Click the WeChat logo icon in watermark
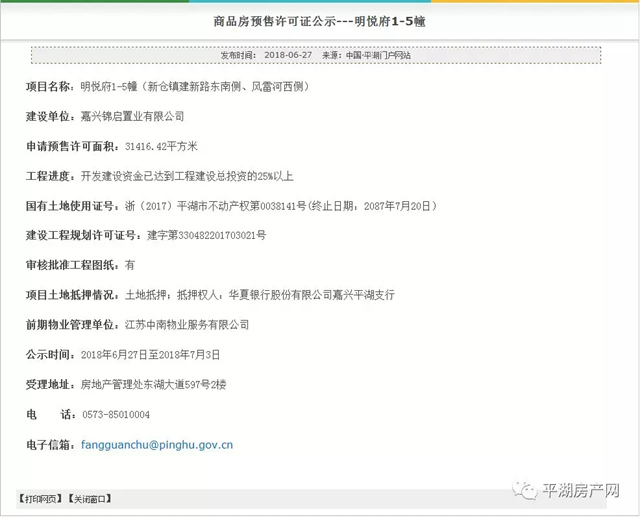640x518 pixels. pyautogui.click(x=525, y=491)
